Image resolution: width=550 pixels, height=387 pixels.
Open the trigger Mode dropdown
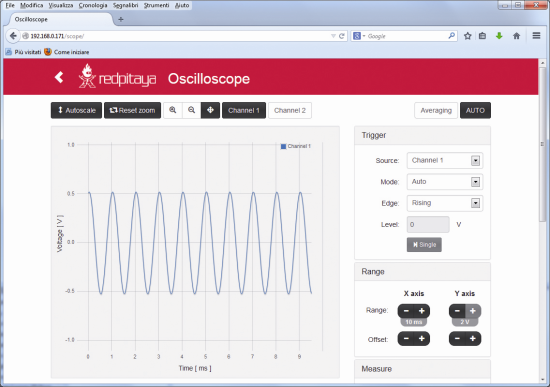coord(445,182)
